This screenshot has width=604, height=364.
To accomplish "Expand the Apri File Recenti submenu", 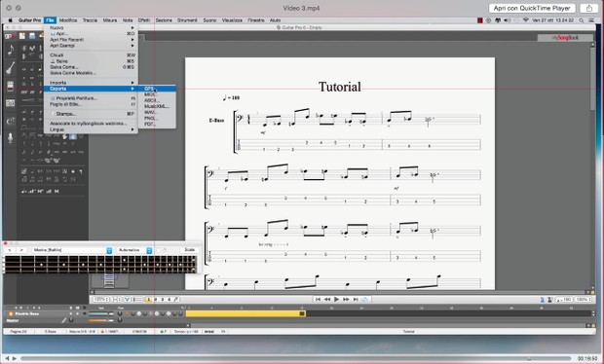I will click(91, 40).
